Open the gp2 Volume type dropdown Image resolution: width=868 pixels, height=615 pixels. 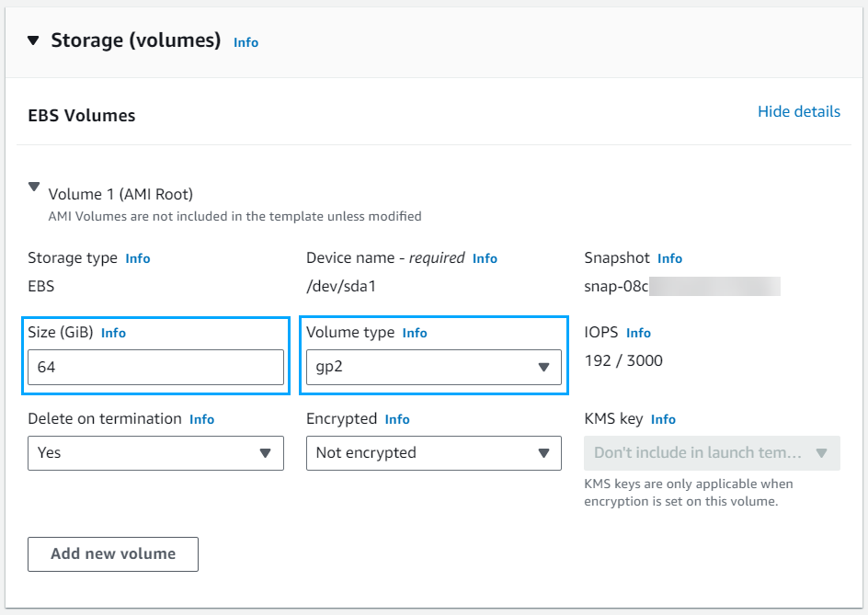434,367
